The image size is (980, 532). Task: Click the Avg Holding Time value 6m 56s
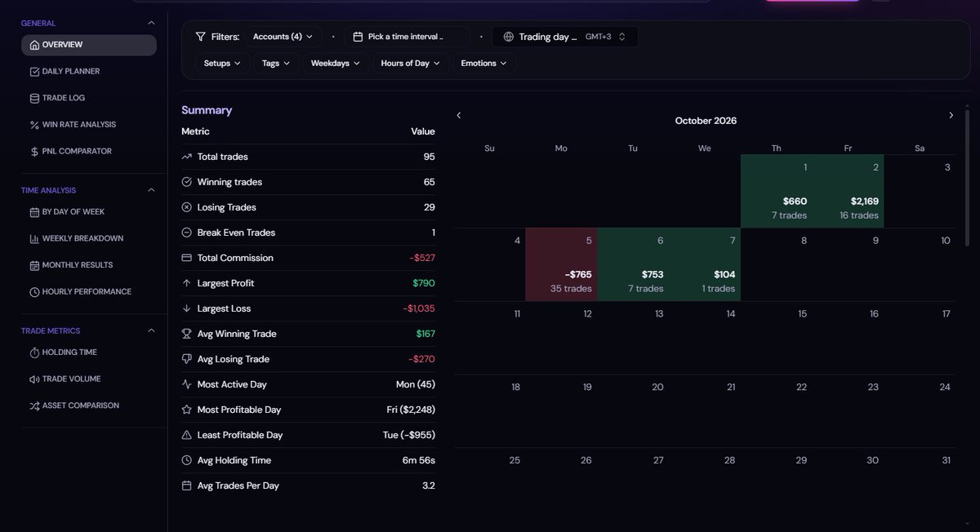tap(419, 460)
